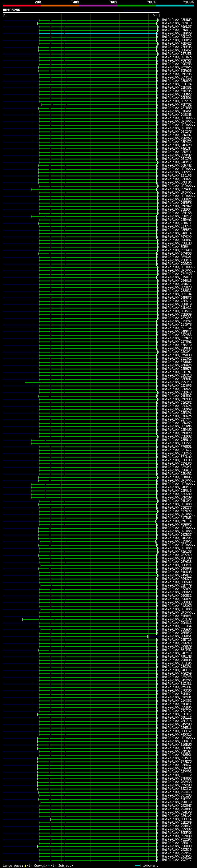Click the cyan ~100% identity legend segment
197x868 pixels.
(175, 6)
